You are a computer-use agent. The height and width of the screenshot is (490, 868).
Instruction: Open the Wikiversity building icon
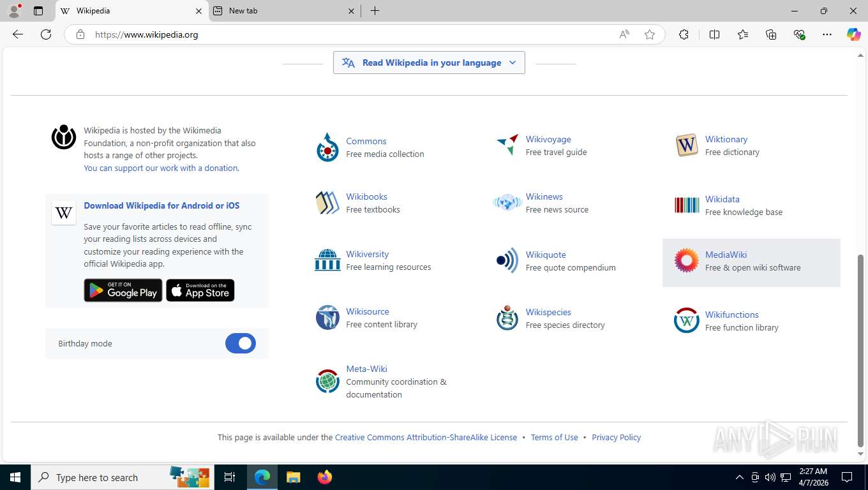pyautogui.click(x=327, y=260)
